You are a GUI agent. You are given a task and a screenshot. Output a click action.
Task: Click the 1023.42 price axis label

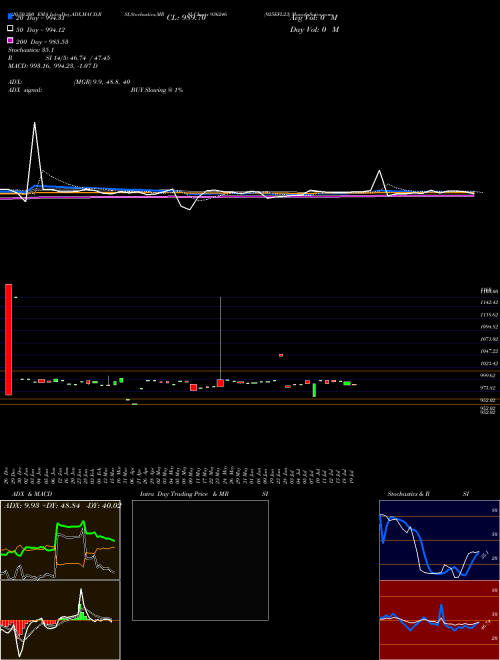click(489, 363)
